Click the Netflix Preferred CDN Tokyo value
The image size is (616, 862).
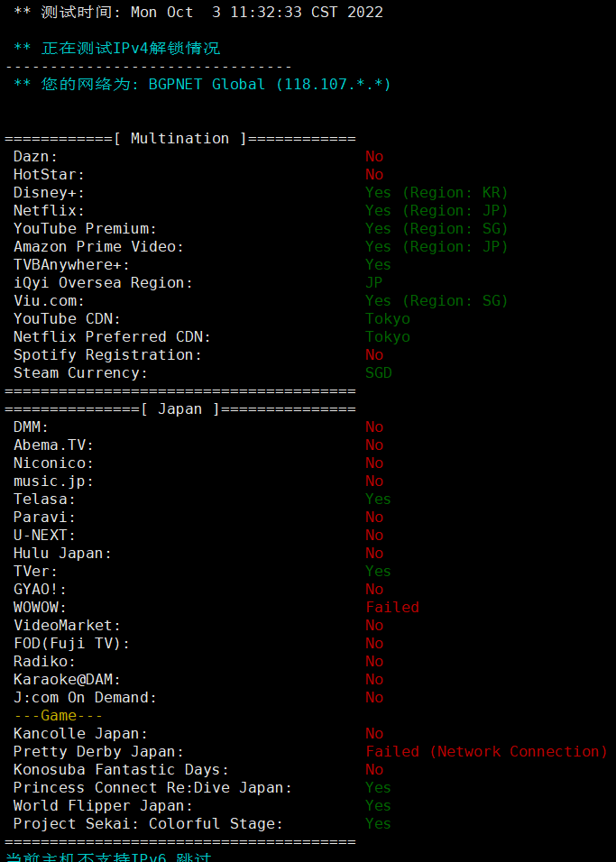point(388,337)
